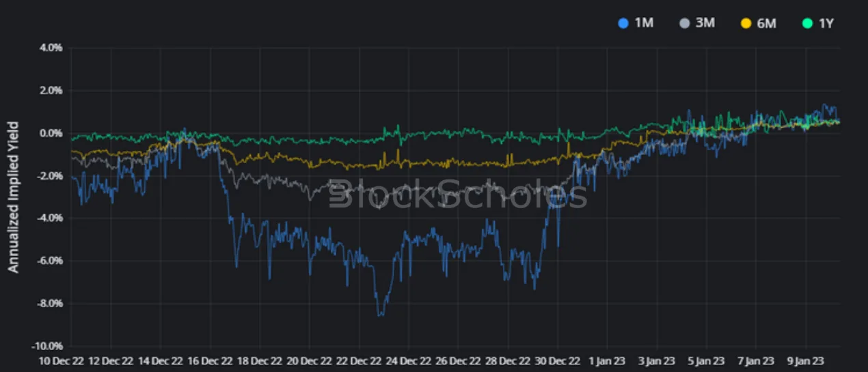Click the blue 1M legend dot
Screen dimensions: 868x372
click(623, 23)
